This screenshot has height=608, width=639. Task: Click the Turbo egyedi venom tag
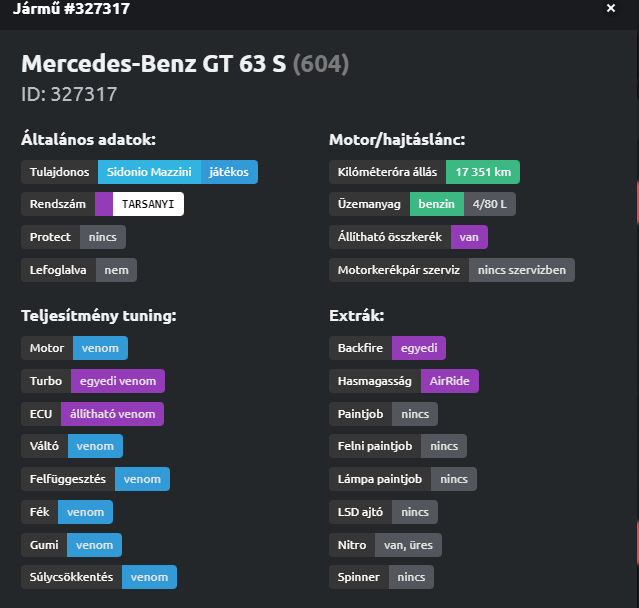click(117, 381)
